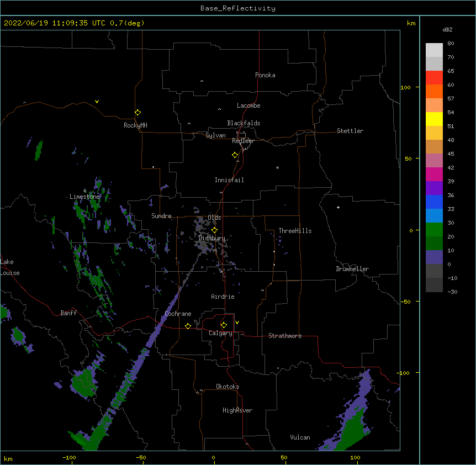Click the Stettler label
476x465 pixels.
(350, 131)
